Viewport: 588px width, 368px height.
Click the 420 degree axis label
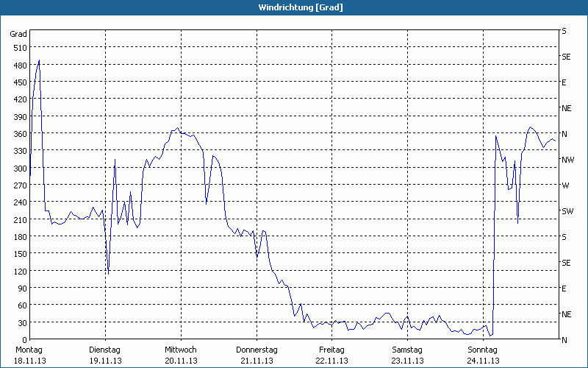coord(21,99)
